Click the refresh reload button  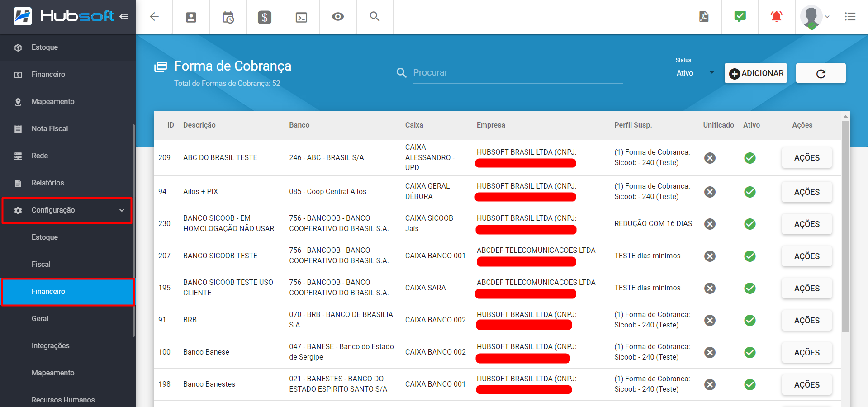[x=821, y=73]
